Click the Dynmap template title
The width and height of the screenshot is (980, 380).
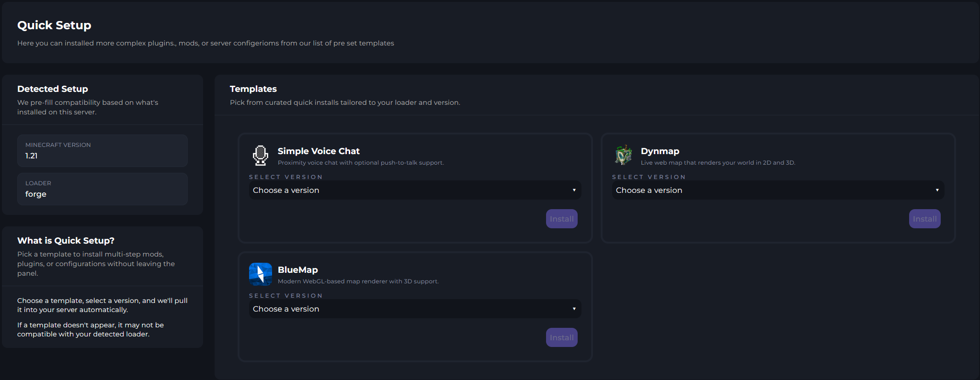[660, 151]
